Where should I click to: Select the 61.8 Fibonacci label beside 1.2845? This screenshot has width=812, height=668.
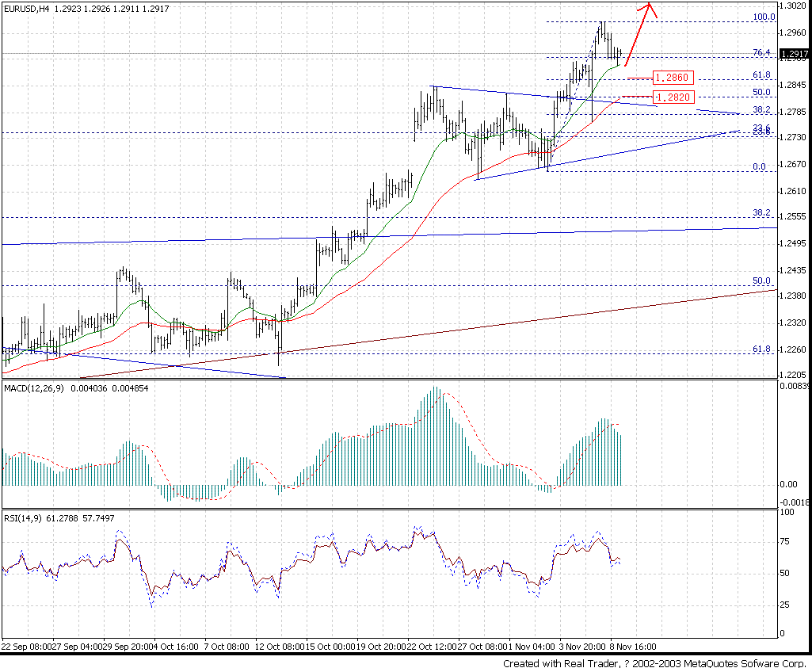click(x=761, y=75)
